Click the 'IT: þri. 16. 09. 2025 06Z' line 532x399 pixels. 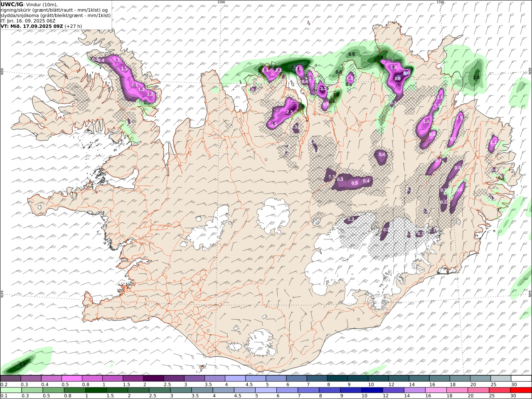(28, 20)
